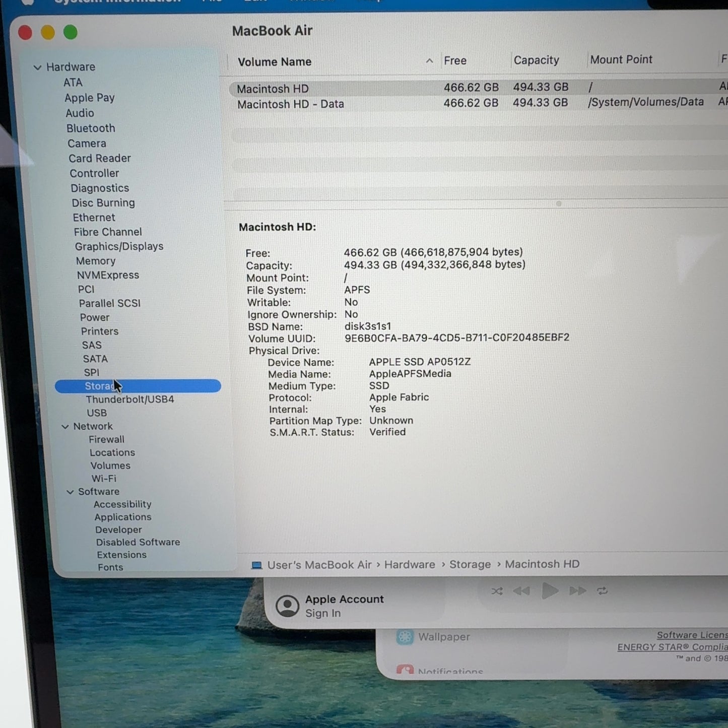The image size is (728, 728).
Task: Click the Volume UUID value
Action: 457,338
